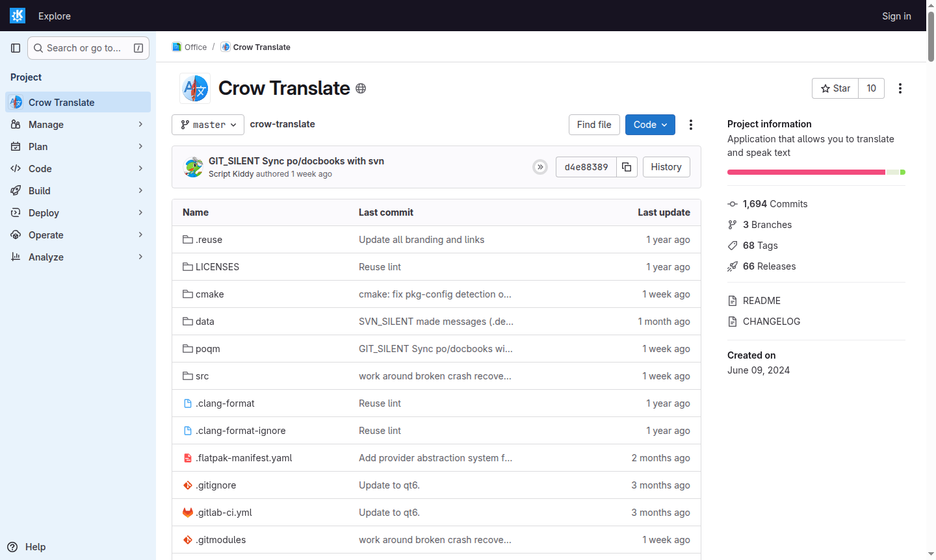Open the kebab menu beside the star count

[x=900, y=88]
